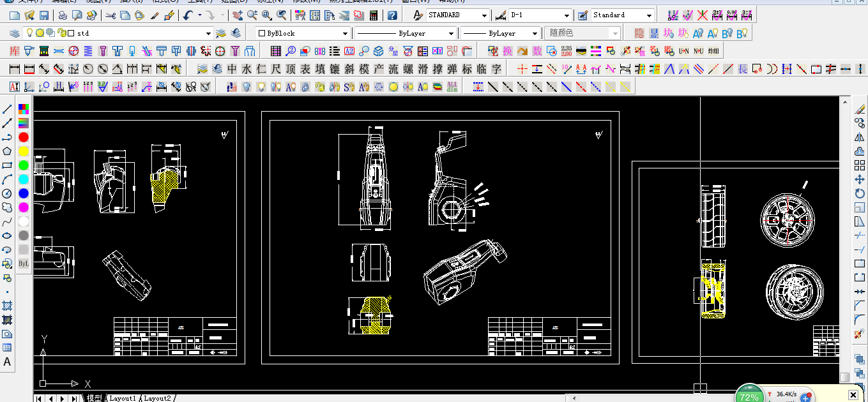Toggle the layer lock icon for std
868x402 pixels.
61,33
